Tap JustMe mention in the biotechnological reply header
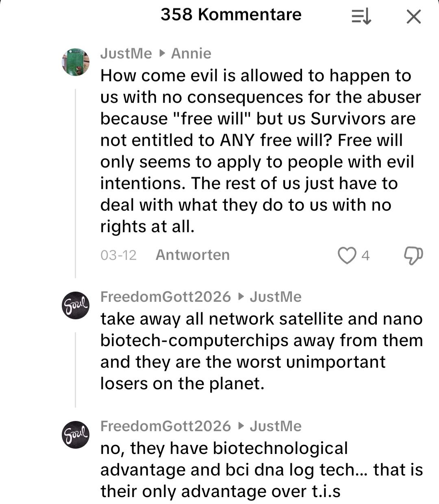 [276, 426]
